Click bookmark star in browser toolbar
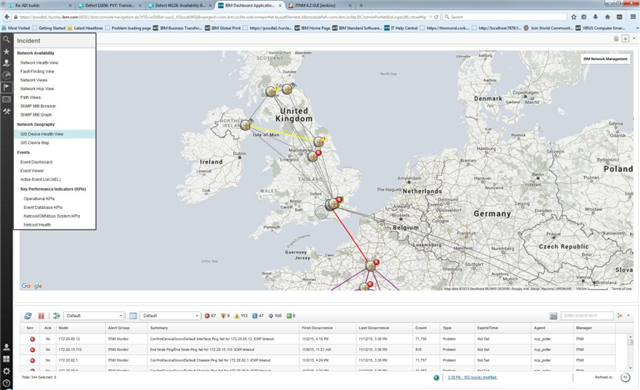The width and height of the screenshot is (640, 390). [x=573, y=17]
